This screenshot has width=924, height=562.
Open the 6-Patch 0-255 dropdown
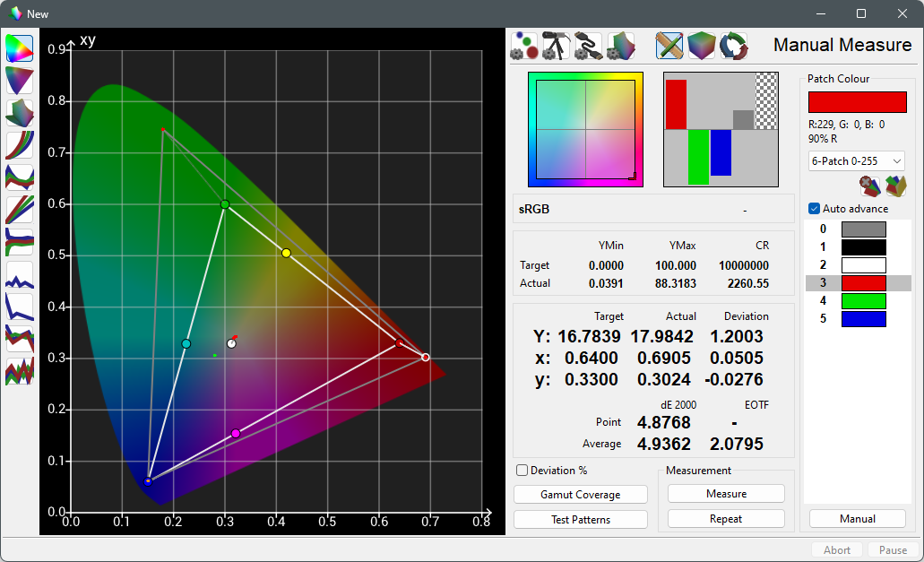[x=856, y=161]
